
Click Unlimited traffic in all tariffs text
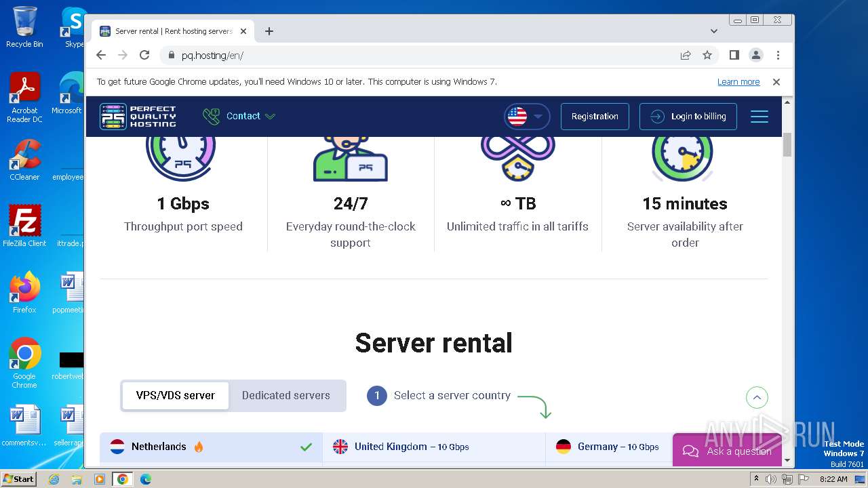(517, 226)
